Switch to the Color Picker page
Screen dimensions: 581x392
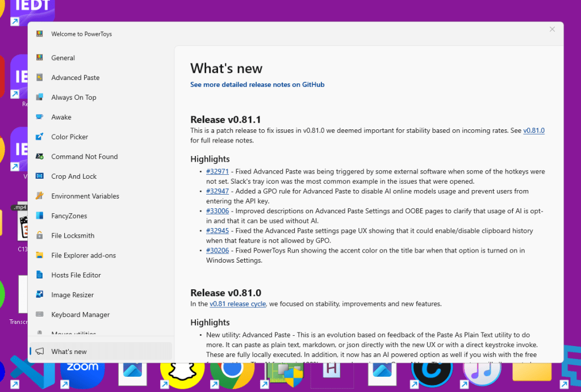pyautogui.click(x=101, y=137)
